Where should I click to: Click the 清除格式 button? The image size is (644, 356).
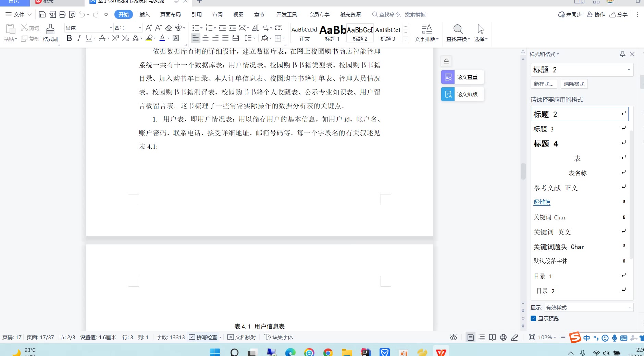click(574, 84)
